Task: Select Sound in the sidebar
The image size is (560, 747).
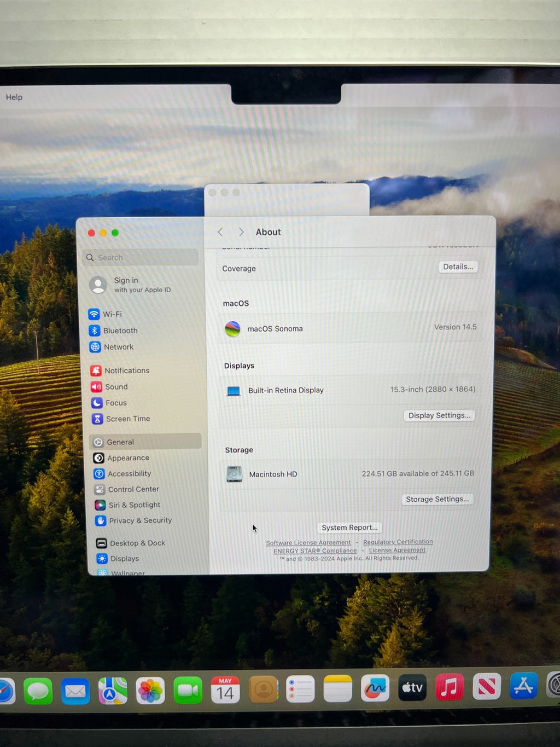Action: (109, 387)
